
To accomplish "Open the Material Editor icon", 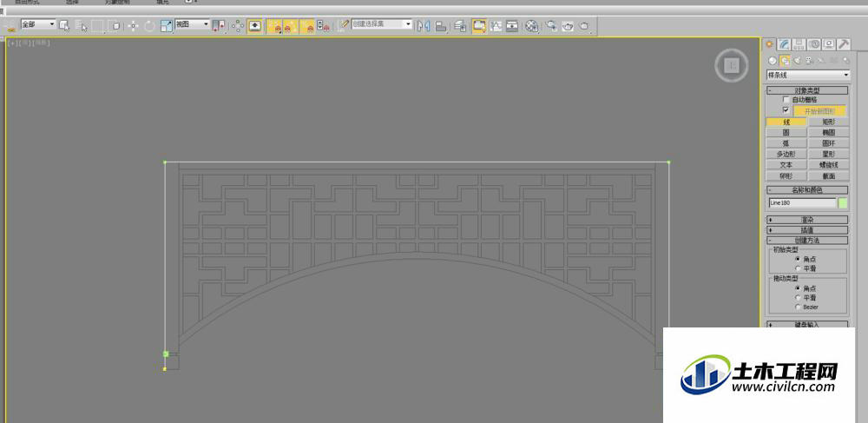I will pyautogui.click(x=531, y=25).
